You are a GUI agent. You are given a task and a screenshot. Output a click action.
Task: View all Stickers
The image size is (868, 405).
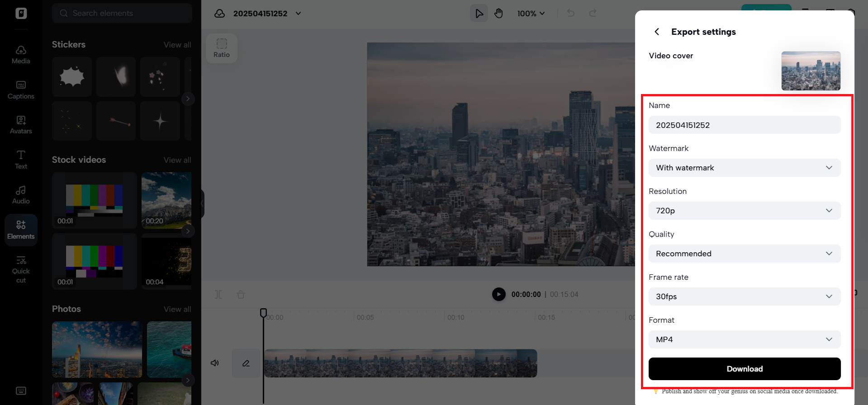pos(177,45)
